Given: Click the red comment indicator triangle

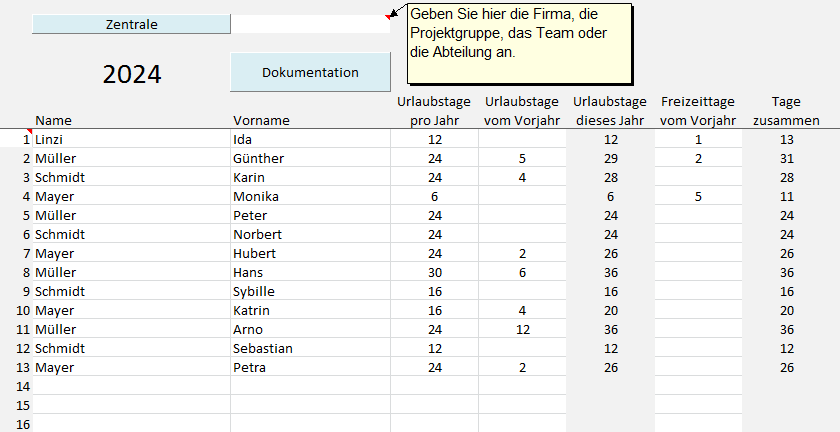Looking at the screenshot, I should pyautogui.click(x=387, y=17).
